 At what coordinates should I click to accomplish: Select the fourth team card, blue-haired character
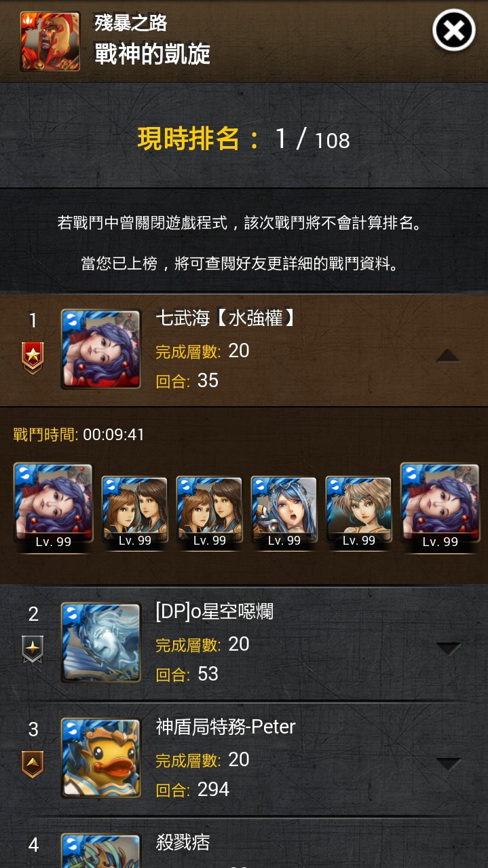click(284, 511)
